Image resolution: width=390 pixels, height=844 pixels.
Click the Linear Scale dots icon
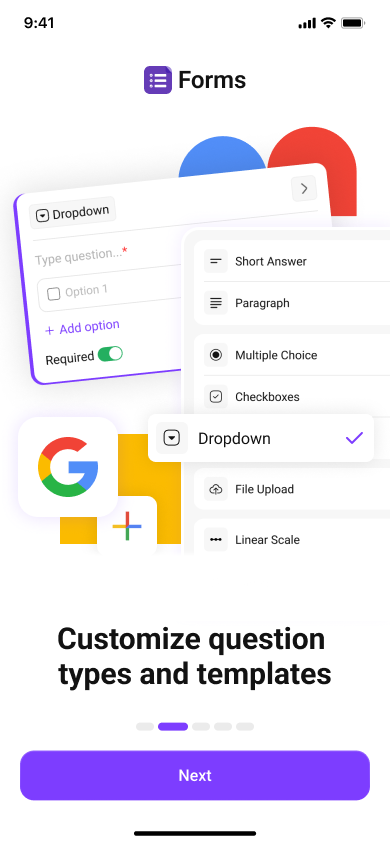click(216, 540)
